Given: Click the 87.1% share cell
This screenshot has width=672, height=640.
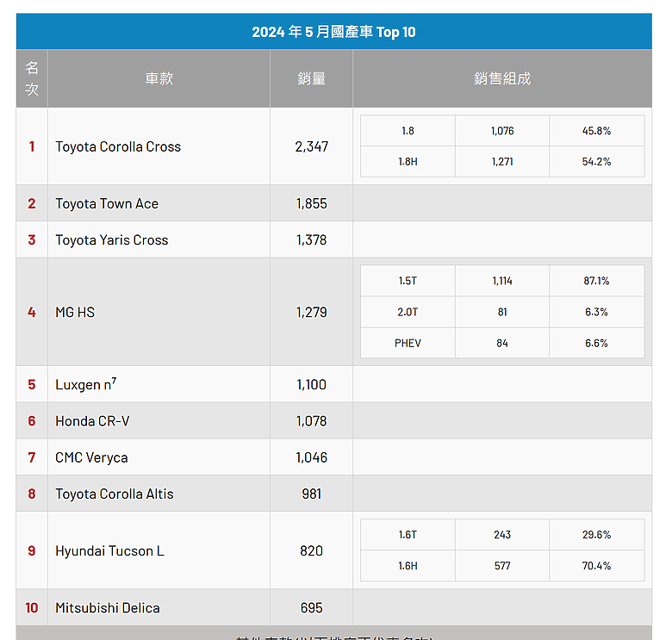Looking at the screenshot, I should point(596,281).
